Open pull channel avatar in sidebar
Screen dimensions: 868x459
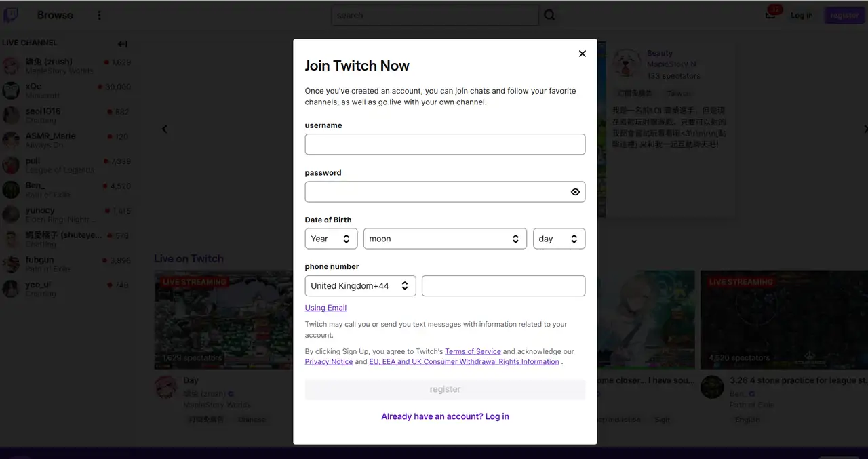point(11,165)
